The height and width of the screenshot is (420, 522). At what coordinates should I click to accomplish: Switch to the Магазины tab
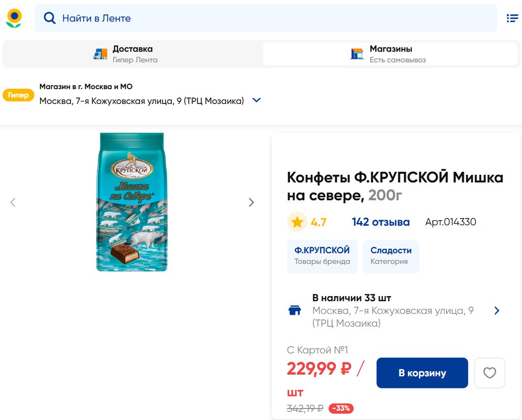point(390,54)
